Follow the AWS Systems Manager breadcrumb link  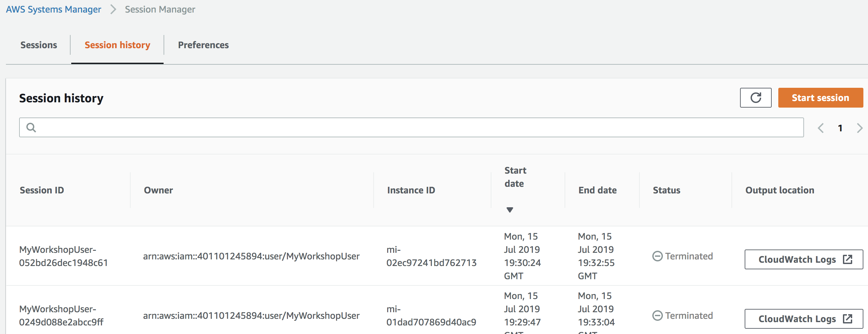(x=53, y=10)
